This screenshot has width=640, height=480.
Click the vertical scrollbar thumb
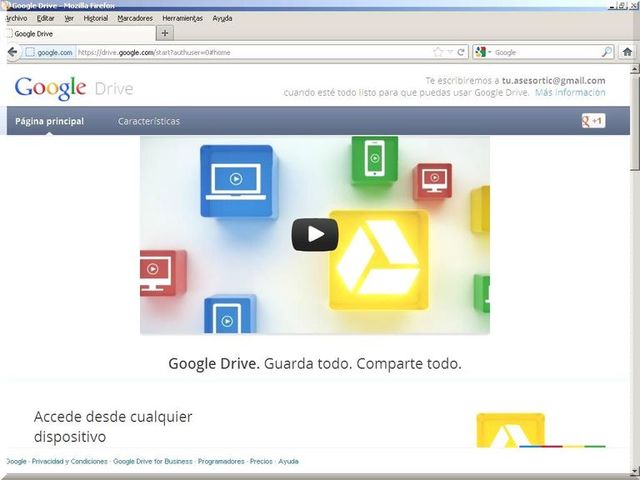coord(635,122)
